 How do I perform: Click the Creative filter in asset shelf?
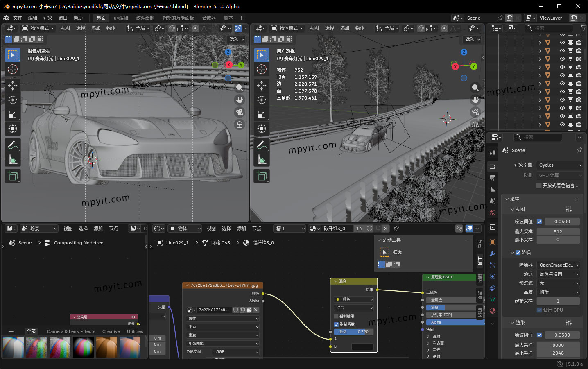click(111, 331)
